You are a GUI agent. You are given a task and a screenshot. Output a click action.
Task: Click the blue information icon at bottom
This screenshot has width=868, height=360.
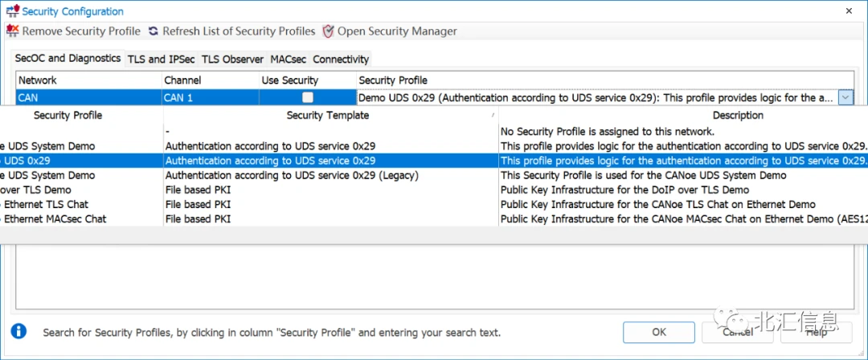[18, 331]
